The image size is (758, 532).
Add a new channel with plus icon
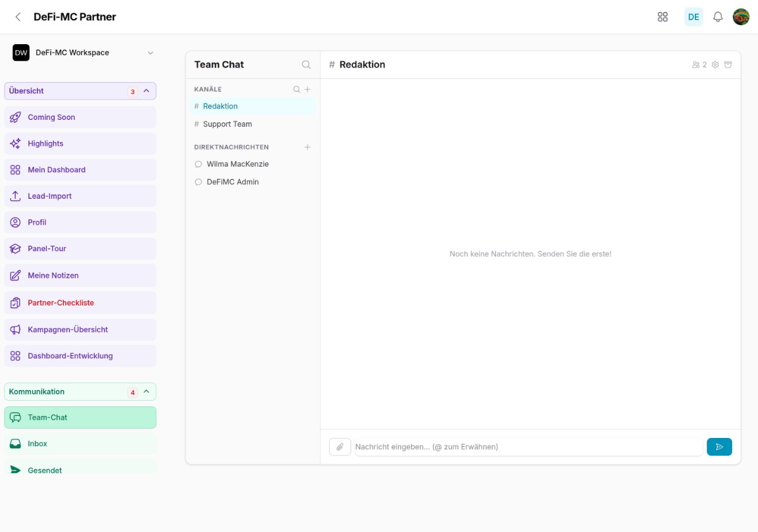click(x=308, y=90)
